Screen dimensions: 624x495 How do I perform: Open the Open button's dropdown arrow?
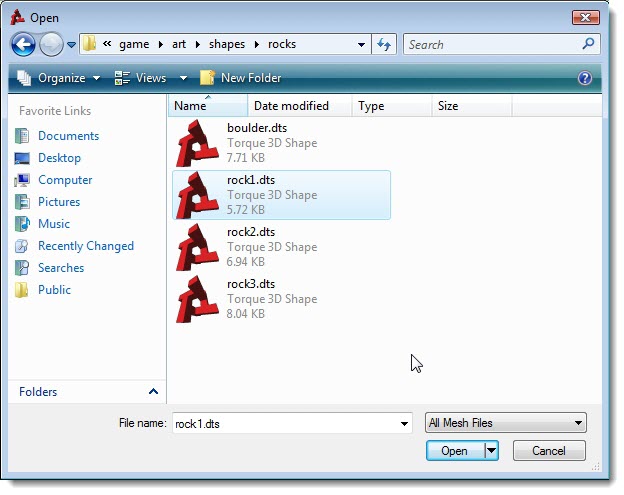click(491, 451)
